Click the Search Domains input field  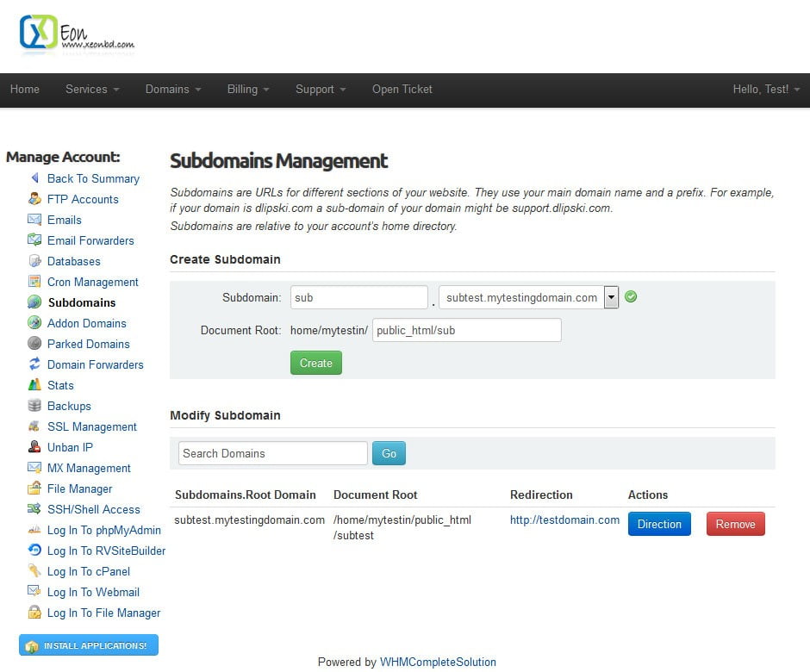(271, 452)
